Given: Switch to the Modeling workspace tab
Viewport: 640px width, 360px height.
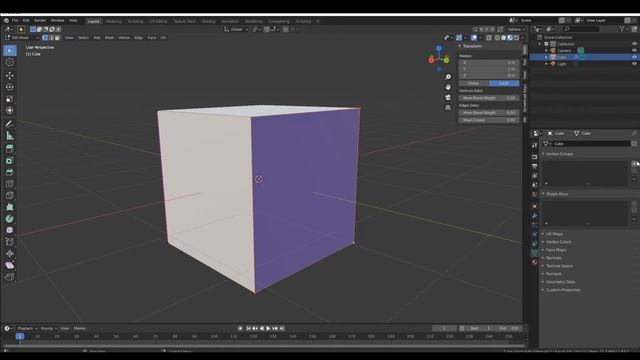Looking at the screenshot, I should (113, 21).
